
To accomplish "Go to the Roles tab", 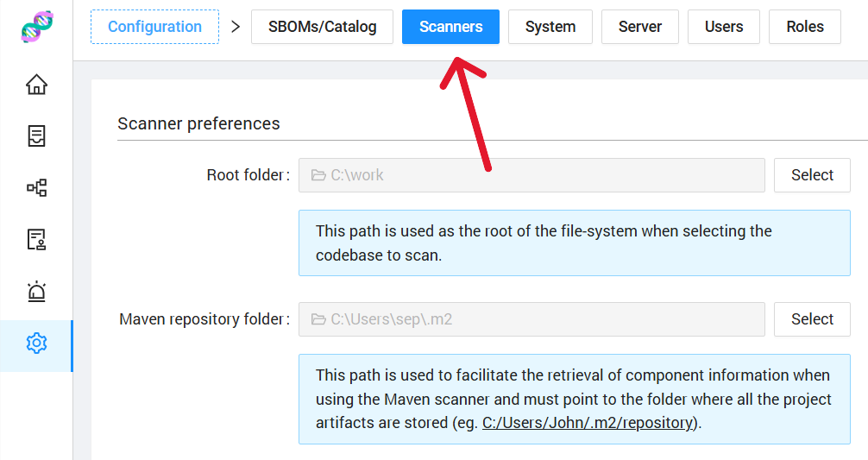I will (805, 27).
